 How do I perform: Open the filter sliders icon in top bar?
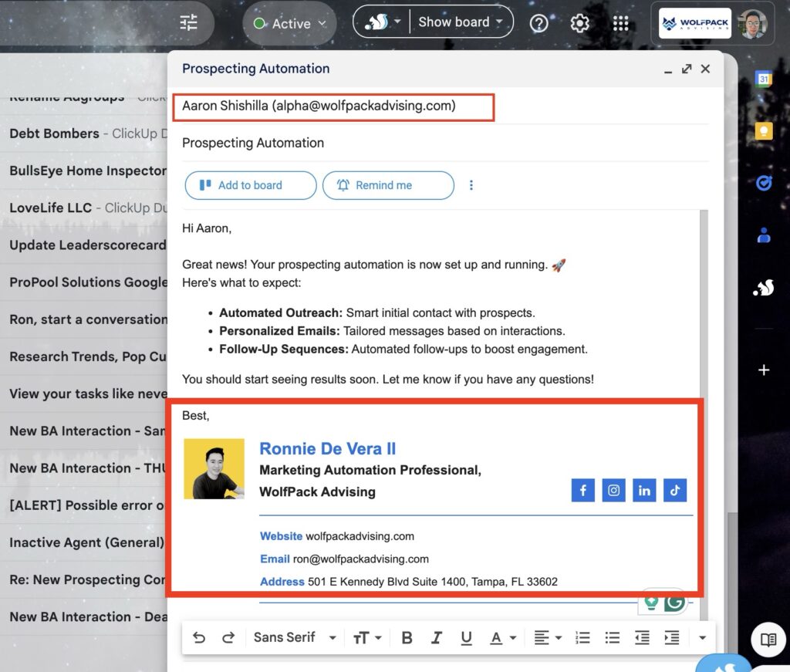[188, 22]
